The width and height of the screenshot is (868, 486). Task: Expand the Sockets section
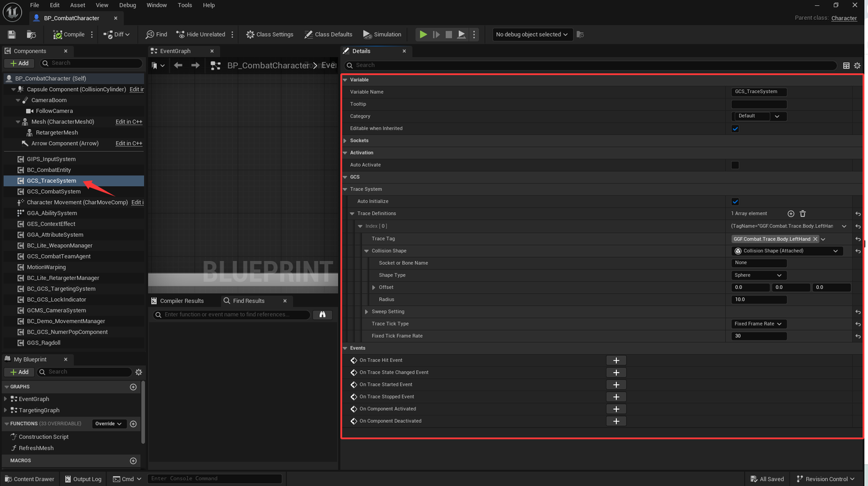coord(345,141)
